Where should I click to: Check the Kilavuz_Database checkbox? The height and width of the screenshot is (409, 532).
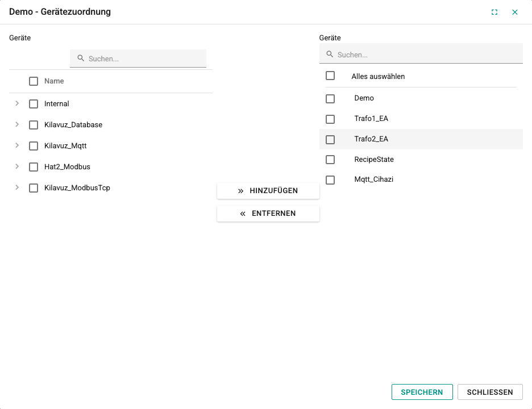point(34,125)
